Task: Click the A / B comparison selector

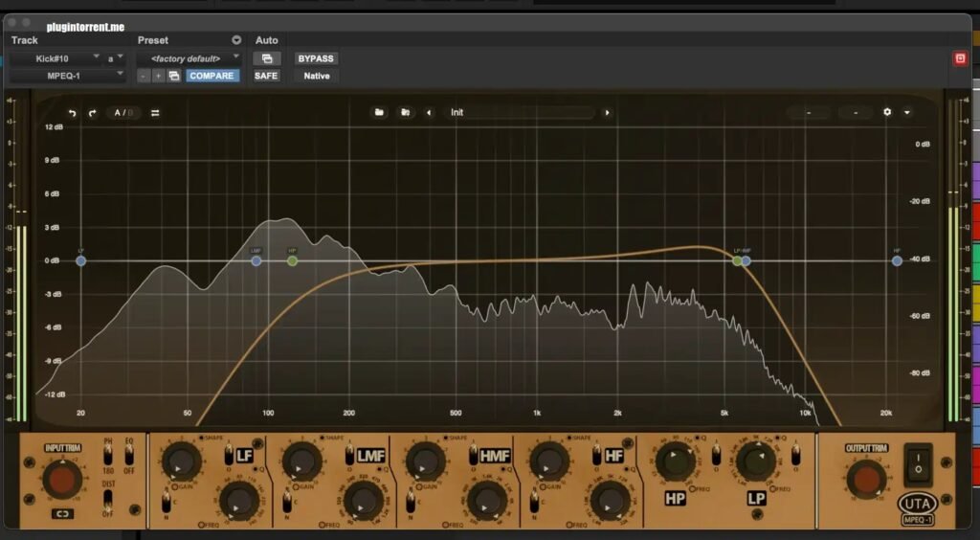Action: (x=123, y=113)
